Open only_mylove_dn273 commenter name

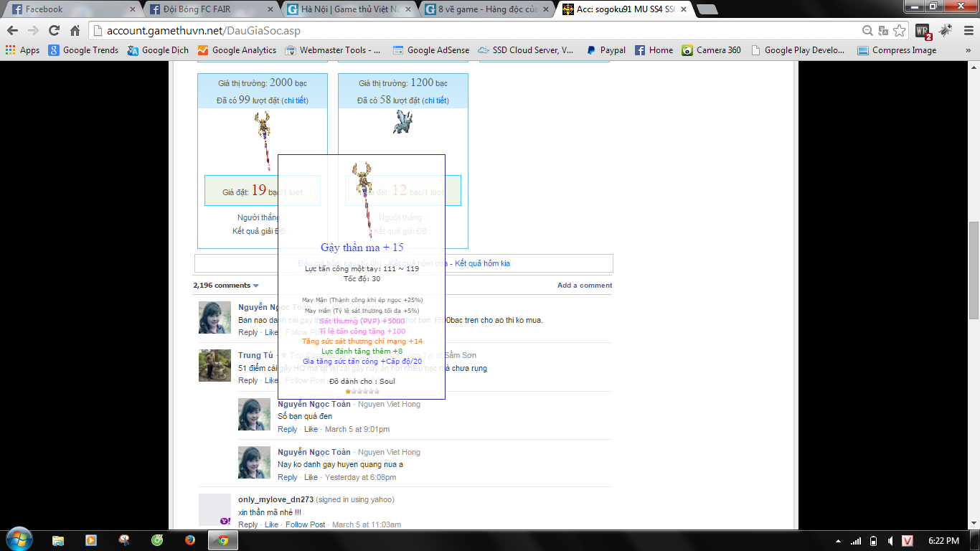point(275,499)
